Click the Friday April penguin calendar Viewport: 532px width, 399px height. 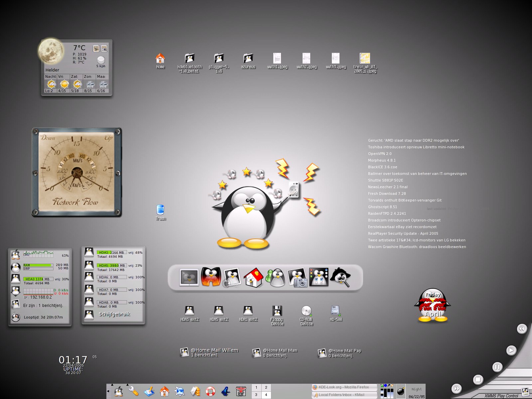[x=433, y=305]
